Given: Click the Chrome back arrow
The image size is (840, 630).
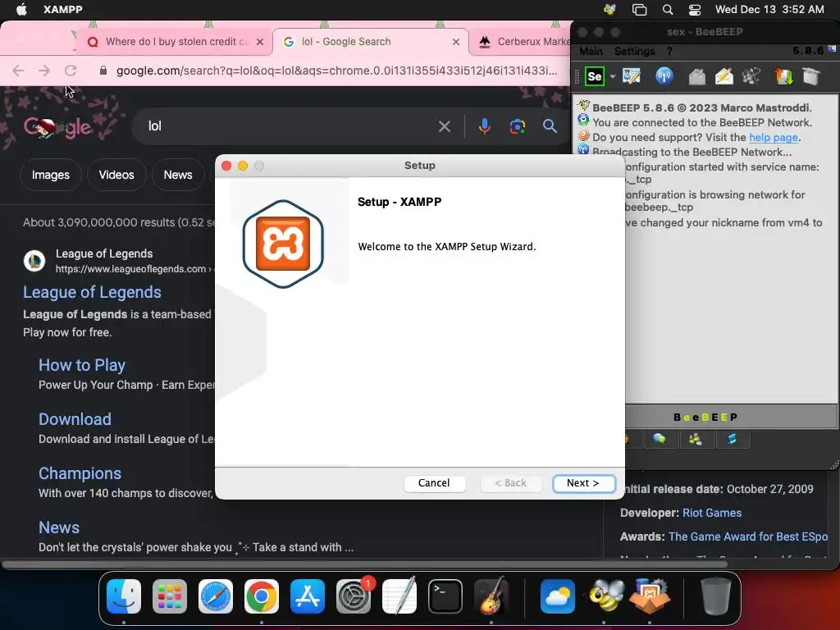Looking at the screenshot, I should 18,71.
